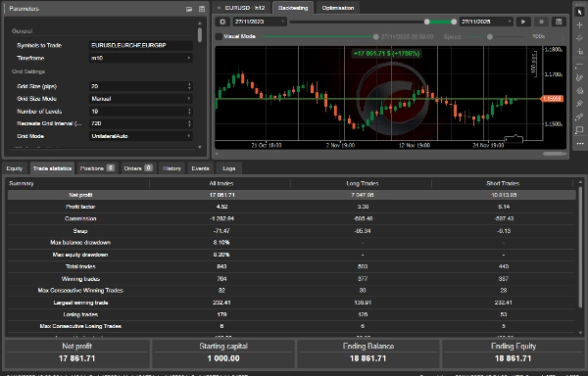The height and width of the screenshot is (376, 588).
Task: Click the dot icon on the EURUSD h12 tab
Action: 219,8
